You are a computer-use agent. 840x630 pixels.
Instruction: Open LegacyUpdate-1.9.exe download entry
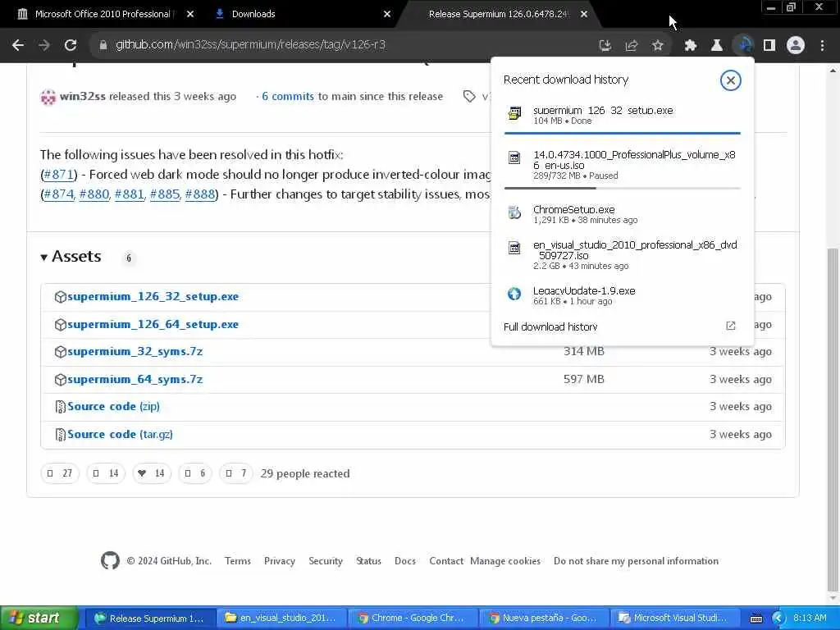click(x=623, y=295)
